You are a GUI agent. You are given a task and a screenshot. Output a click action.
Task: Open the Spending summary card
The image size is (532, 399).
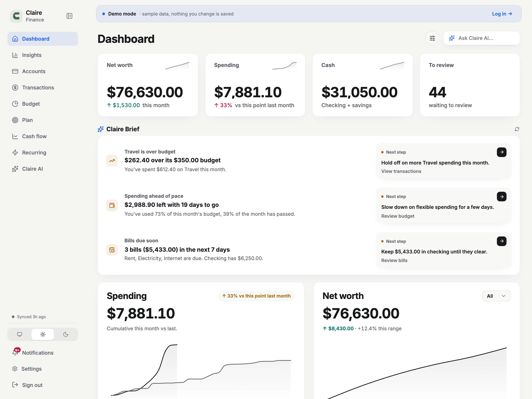pos(255,85)
